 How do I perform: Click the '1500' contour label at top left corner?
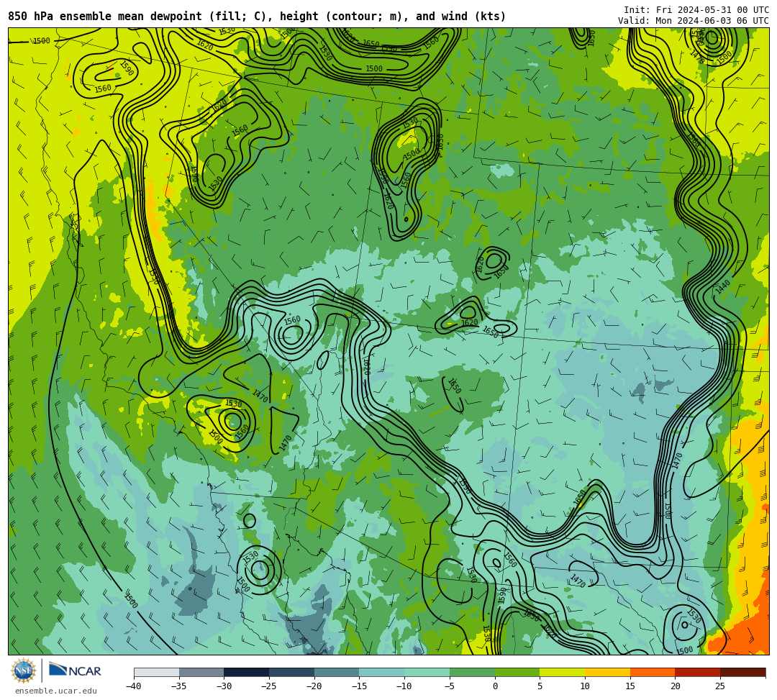point(42,40)
